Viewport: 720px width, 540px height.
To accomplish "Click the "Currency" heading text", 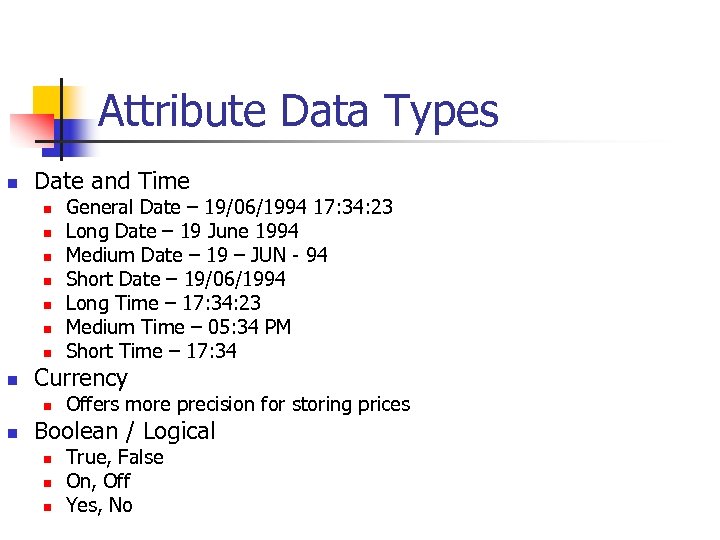I will click(x=81, y=378).
